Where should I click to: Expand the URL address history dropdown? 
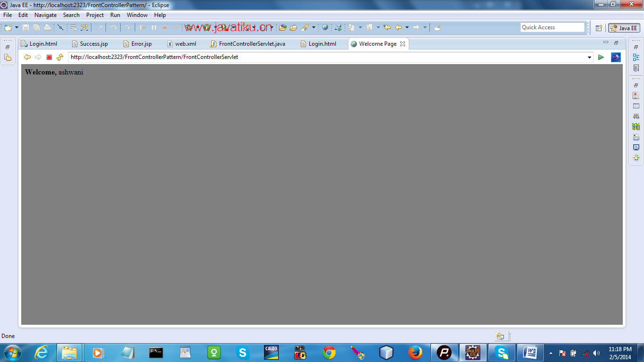click(589, 58)
